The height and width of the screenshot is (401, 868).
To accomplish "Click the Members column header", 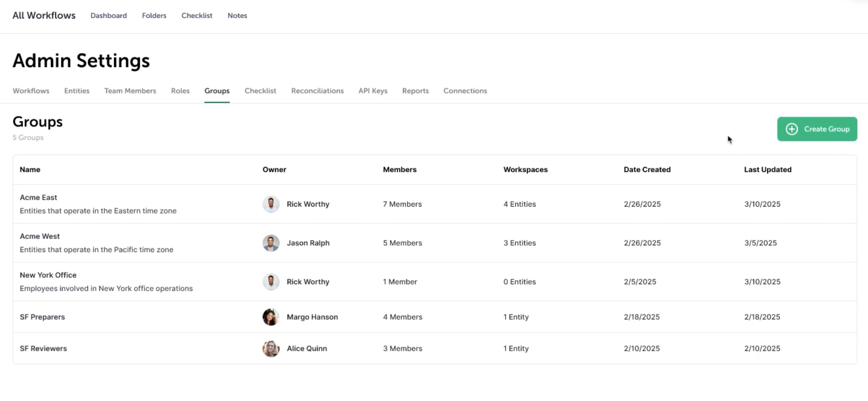I will click(x=399, y=169).
